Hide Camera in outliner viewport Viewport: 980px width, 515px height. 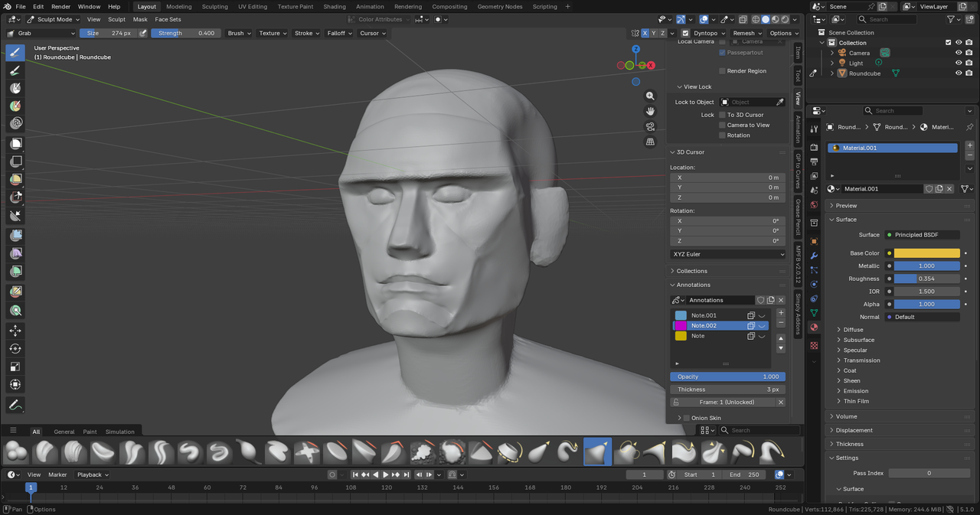click(959, 53)
